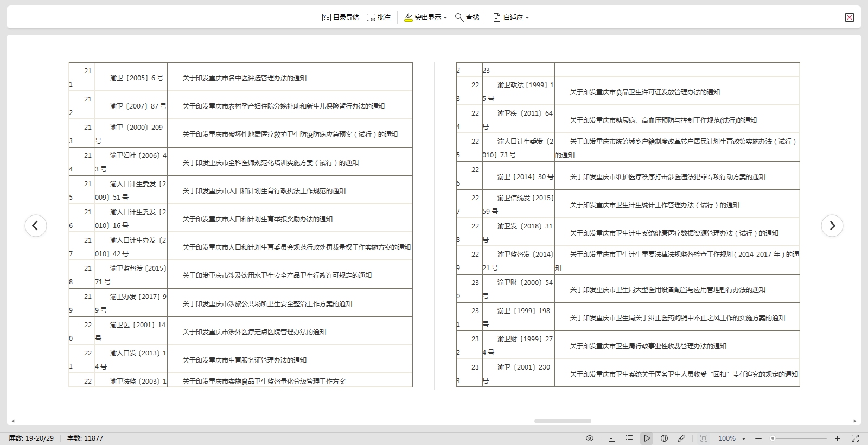Click the 字数: 11877 word count
The width and height of the screenshot is (868, 445).
pyautogui.click(x=85, y=438)
